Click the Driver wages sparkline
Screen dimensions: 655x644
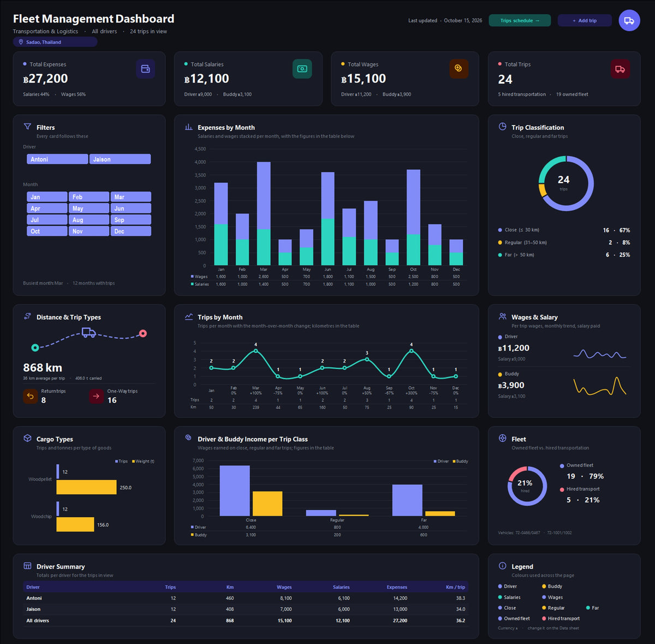(x=600, y=355)
